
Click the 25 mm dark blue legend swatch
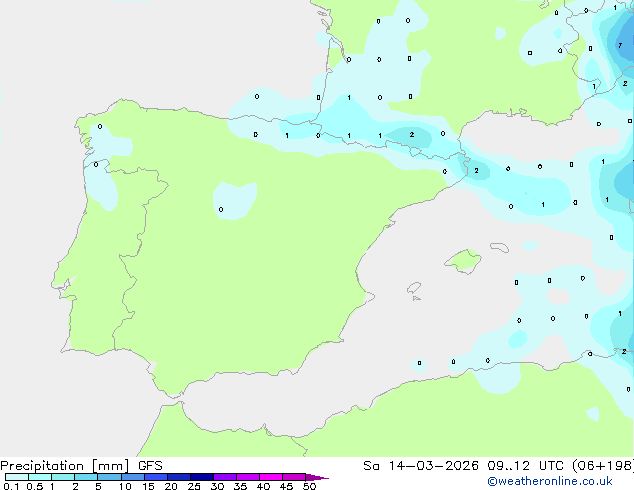[x=202, y=477]
